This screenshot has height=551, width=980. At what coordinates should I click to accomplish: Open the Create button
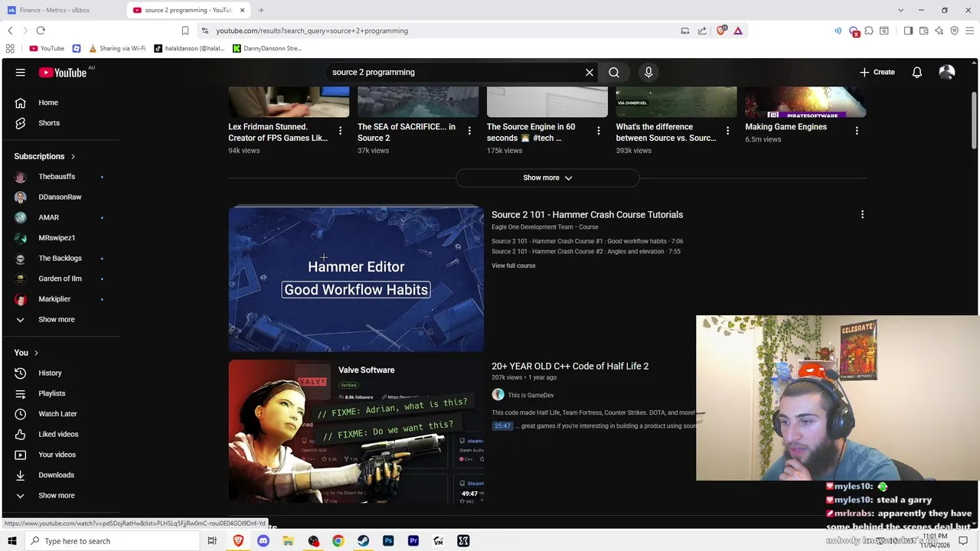coord(877,72)
